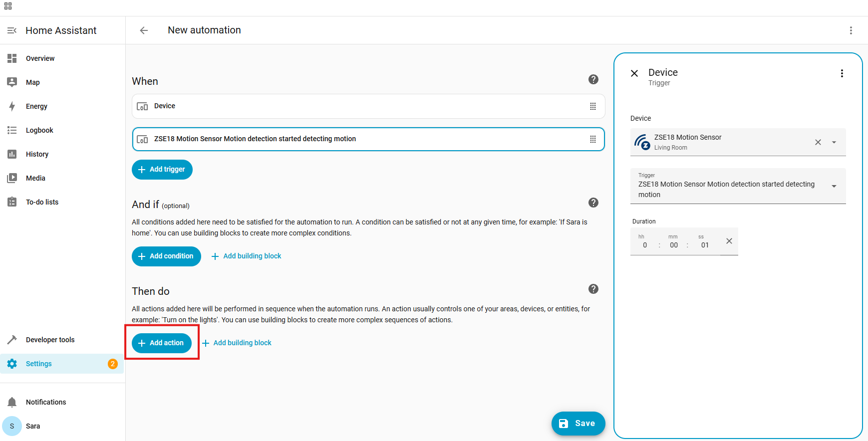Clear the selected ZSE18 Motion Sensor device
868x441 pixels.
(x=818, y=142)
